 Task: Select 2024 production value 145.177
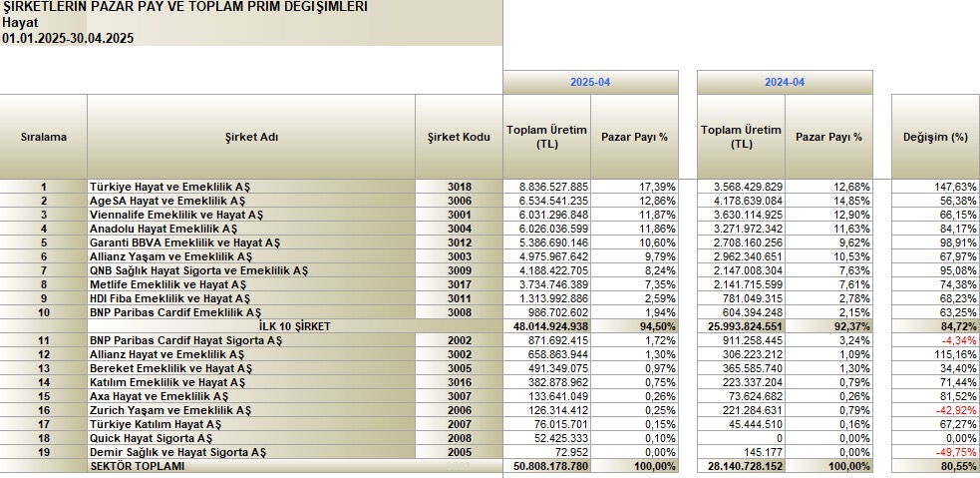pos(742,452)
